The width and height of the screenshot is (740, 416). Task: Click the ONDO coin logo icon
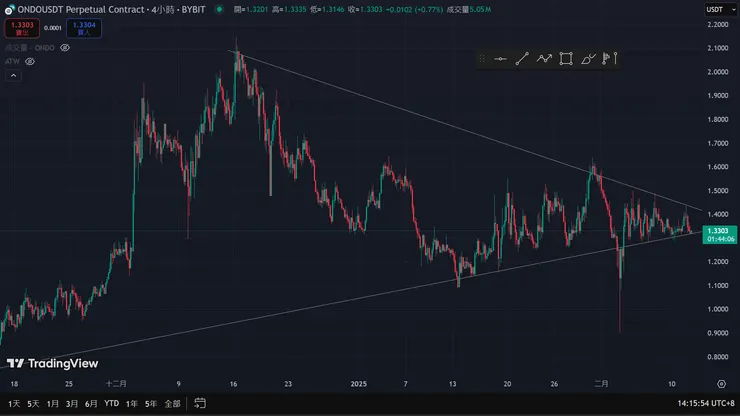coord(9,9)
